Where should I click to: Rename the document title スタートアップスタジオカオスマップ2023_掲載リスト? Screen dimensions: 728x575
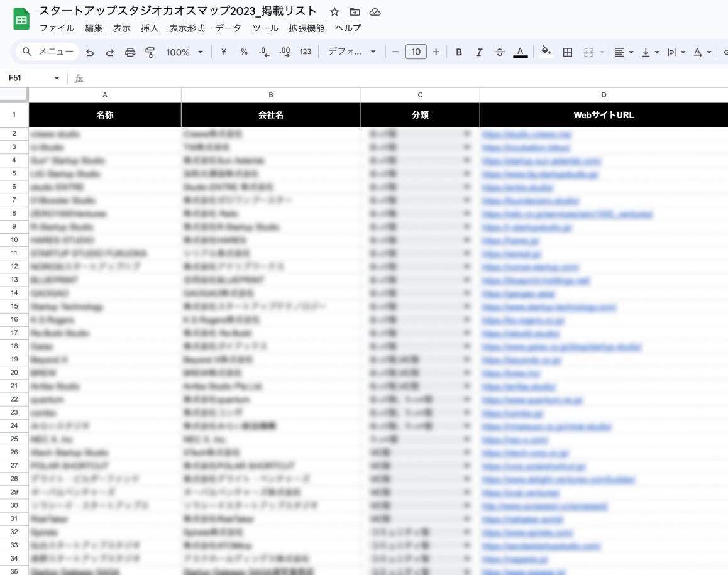tap(177, 11)
